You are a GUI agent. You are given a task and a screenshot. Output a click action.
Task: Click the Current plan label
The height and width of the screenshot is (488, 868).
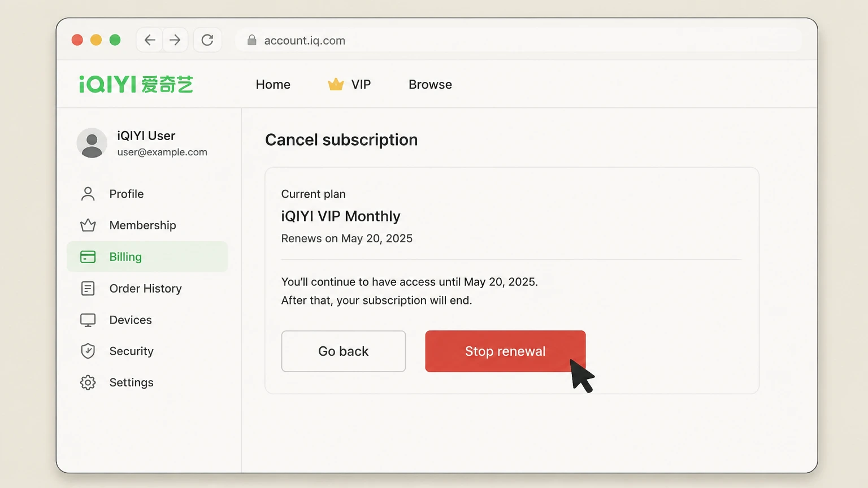click(x=314, y=194)
